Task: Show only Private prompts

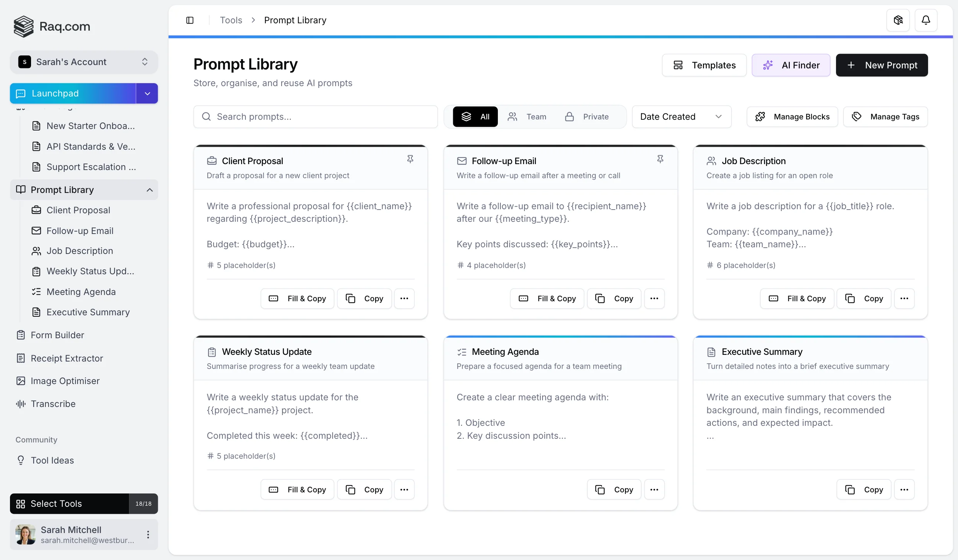Action: 587,116
